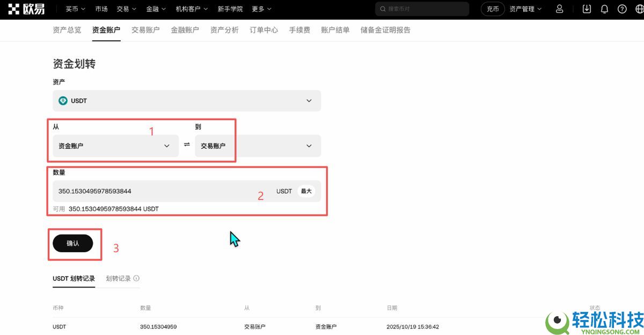Click the download app icon in top bar
Image resolution: width=644 pixels, height=335 pixels.
[x=587, y=9]
